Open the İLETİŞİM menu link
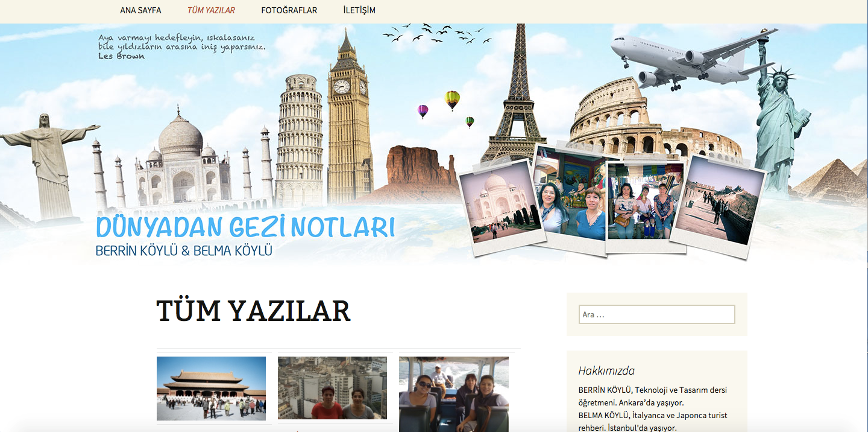This screenshot has width=868, height=432. tap(359, 10)
